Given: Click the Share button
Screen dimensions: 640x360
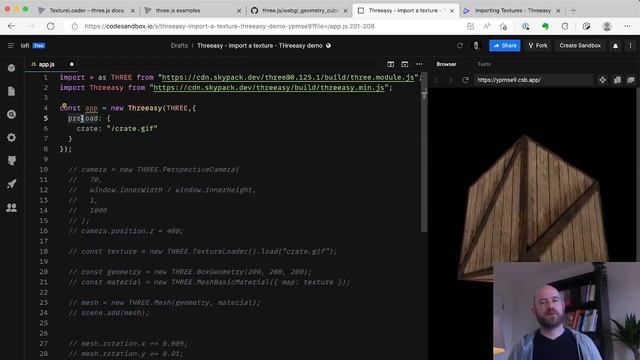Looking at the screenshot, I should (504, 46).
